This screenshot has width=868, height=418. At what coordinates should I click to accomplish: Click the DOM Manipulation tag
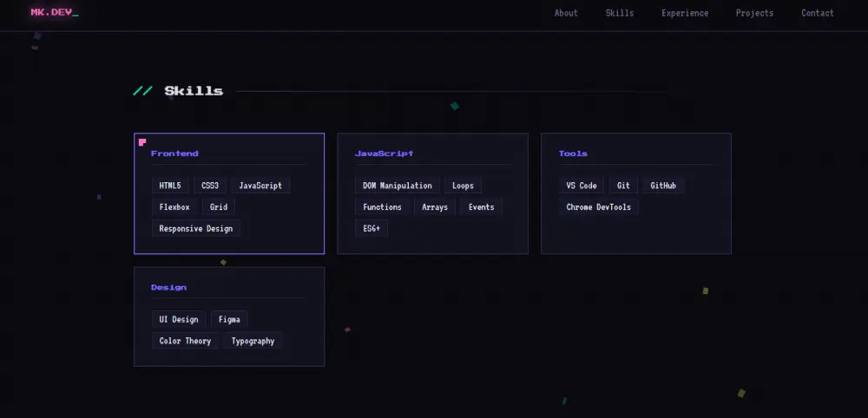click(x=398, y=186)
